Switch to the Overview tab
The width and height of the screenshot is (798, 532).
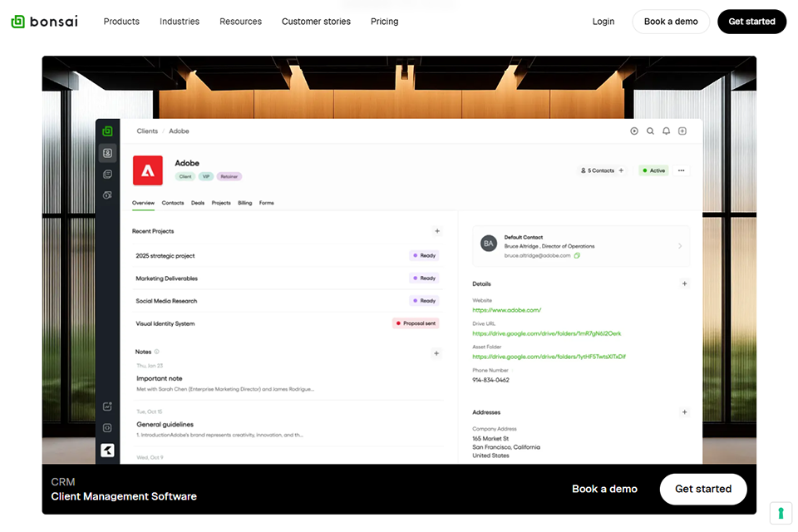pos(143,203)
